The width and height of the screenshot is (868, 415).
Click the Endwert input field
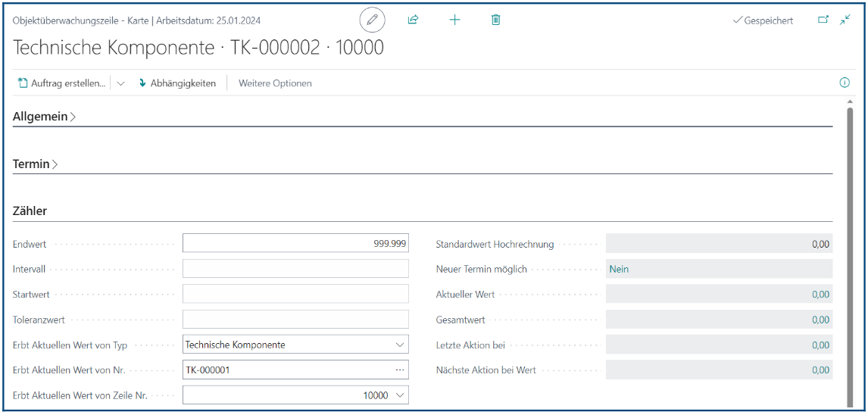(x=295, y=243)
